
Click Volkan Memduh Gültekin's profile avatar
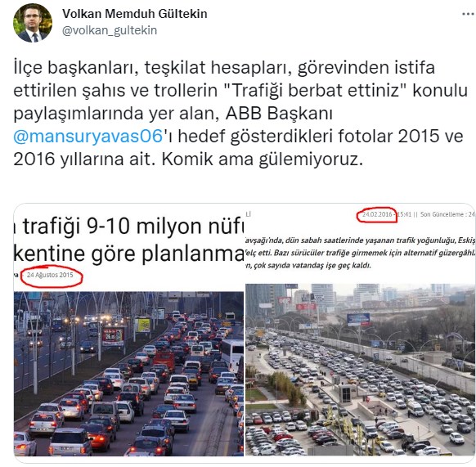point(33,23)
